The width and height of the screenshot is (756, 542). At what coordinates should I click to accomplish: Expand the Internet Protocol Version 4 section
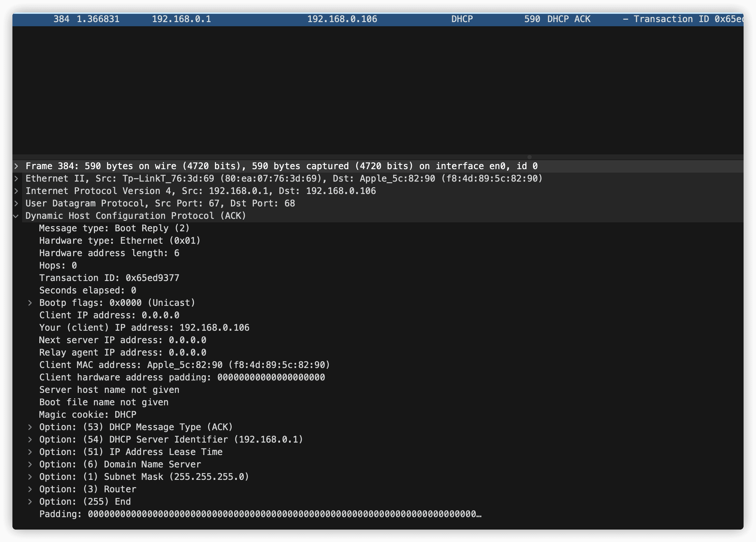click(16, 191)
